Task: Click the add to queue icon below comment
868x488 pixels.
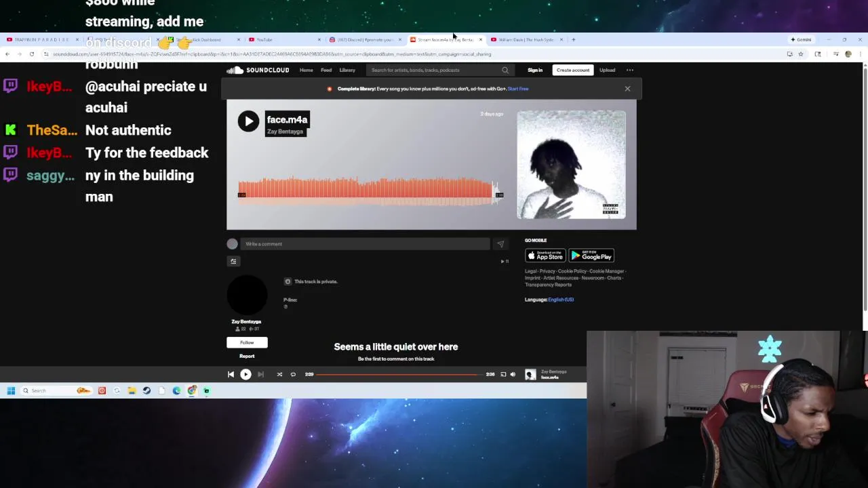Action: pos(233,262)
